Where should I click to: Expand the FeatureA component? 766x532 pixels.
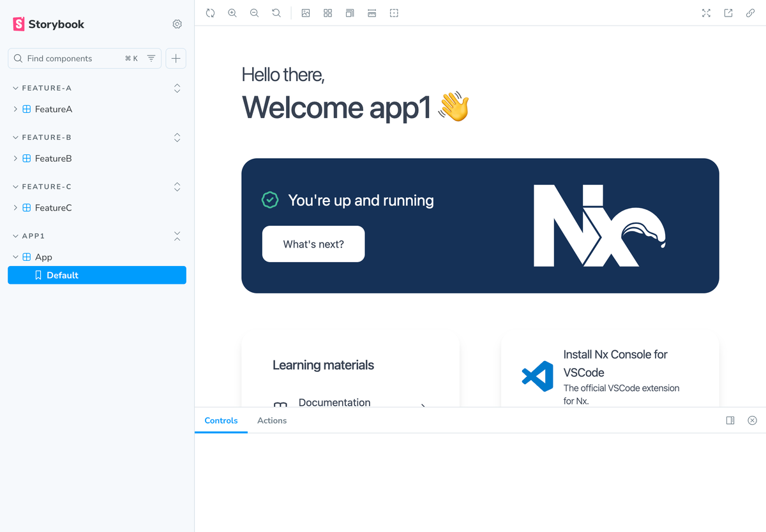point(48,109)
